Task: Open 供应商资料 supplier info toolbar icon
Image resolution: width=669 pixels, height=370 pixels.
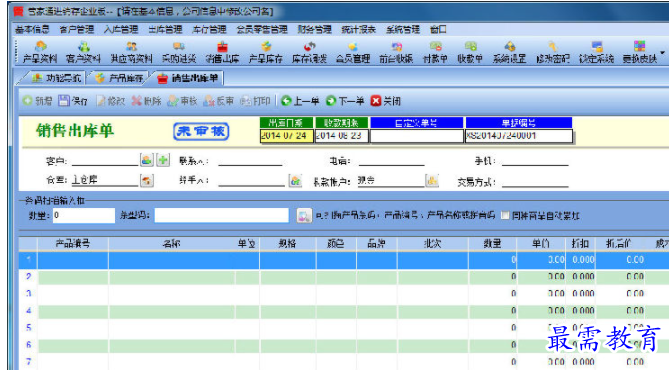Action: (x=131, y=52)
